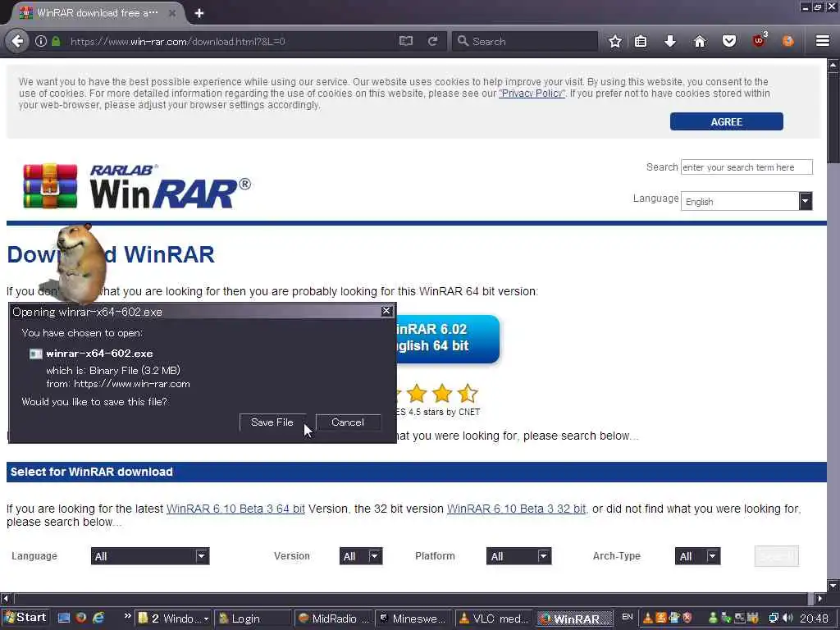Launch Firefox from quick launch
840x630 pixels.
coord(81,618)
